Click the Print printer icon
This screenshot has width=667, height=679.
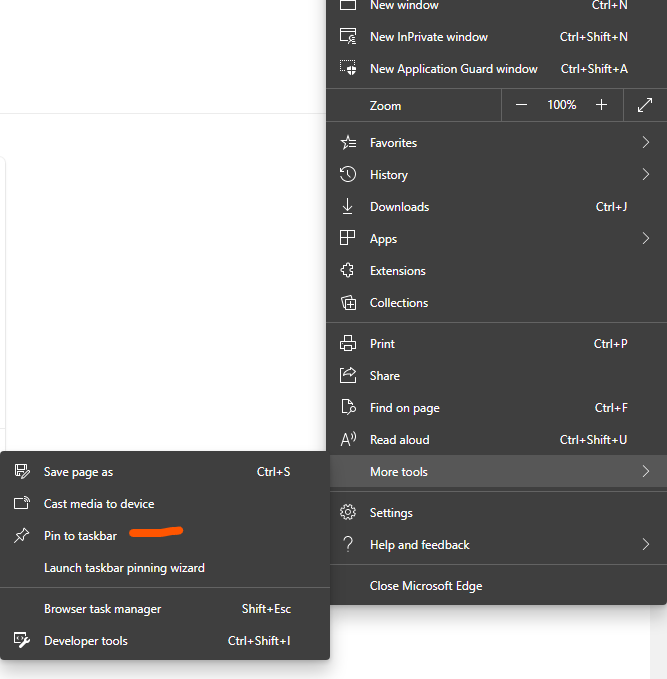pyautogui.click(x=348, y=343)
